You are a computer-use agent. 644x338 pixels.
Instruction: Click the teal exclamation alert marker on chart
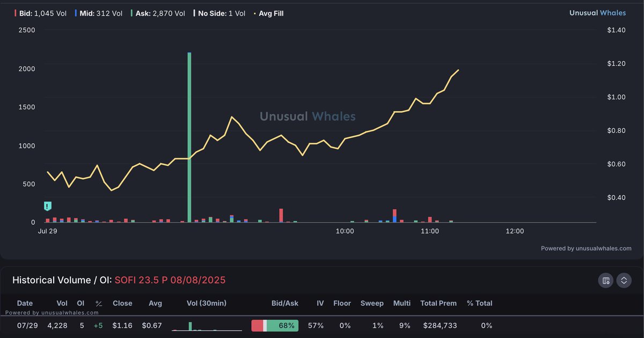(x=48, y=206)
